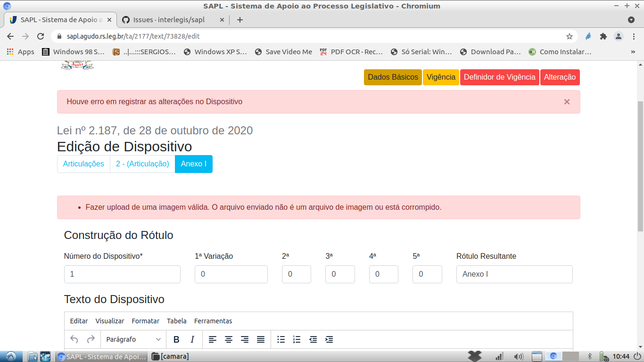
Task: Toggle italic formatting
Action: 192,339
